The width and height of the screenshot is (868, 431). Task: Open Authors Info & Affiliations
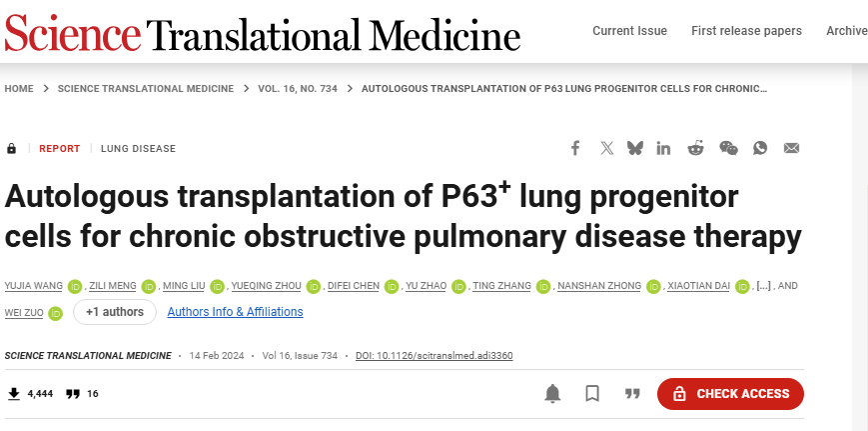[235, 312]
